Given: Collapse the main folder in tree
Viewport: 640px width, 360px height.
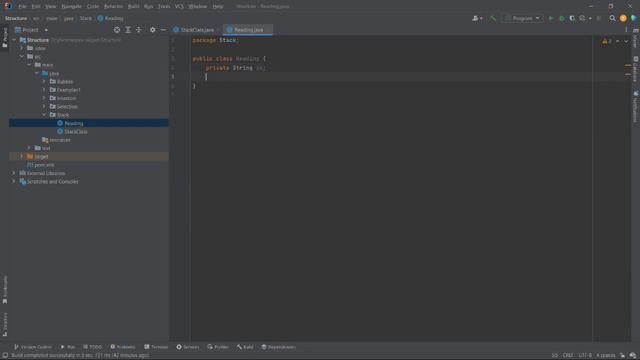Looking at the screenshot, I should tap(29, 65).
